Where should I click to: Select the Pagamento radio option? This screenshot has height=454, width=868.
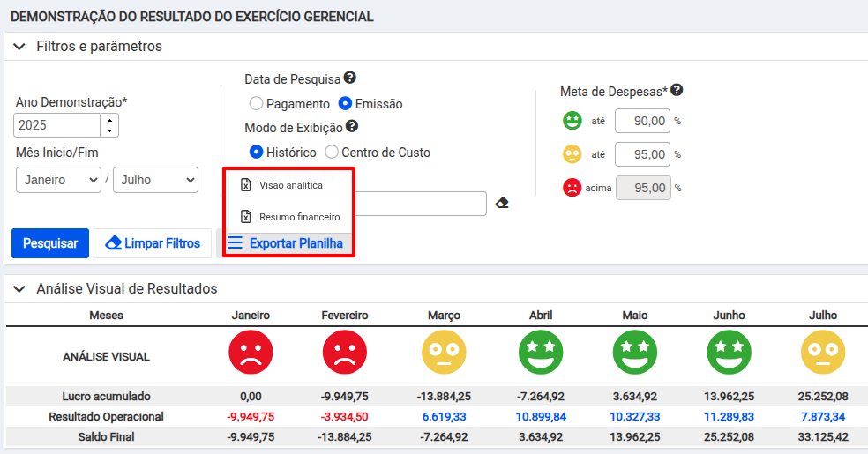(257, 103)
